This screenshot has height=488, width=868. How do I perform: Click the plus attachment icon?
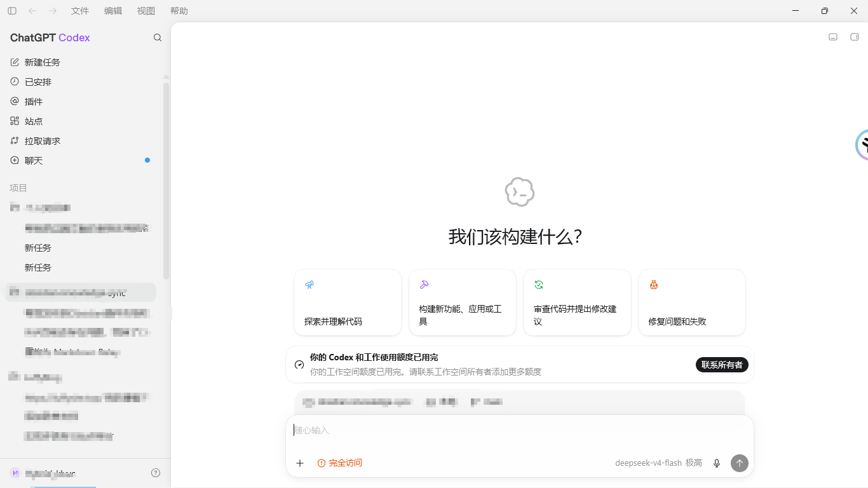pos(300,463)
